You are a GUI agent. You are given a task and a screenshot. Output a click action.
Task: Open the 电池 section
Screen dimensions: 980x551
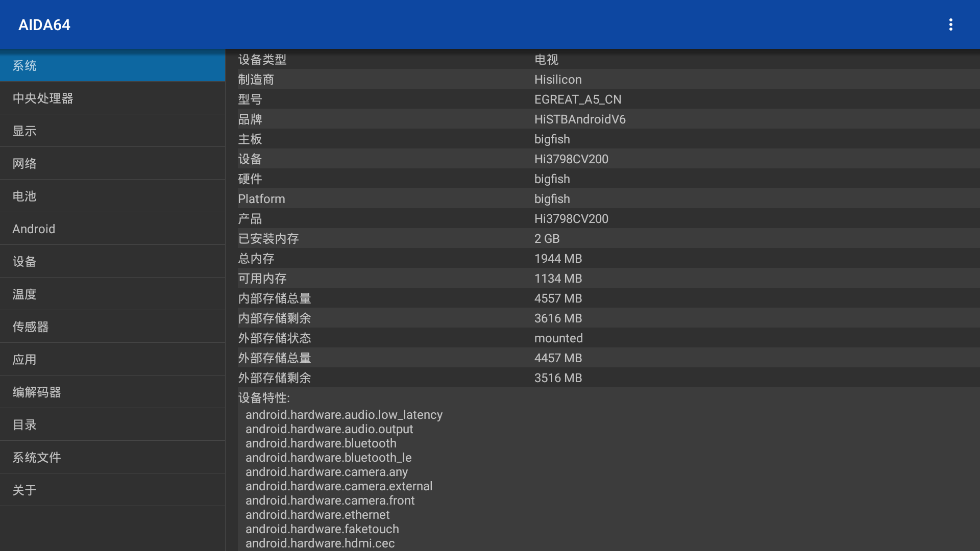point(112,196)
